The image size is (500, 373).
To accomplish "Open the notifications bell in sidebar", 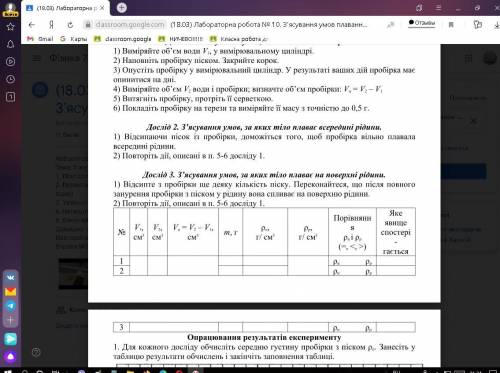I will pos(10,44).
